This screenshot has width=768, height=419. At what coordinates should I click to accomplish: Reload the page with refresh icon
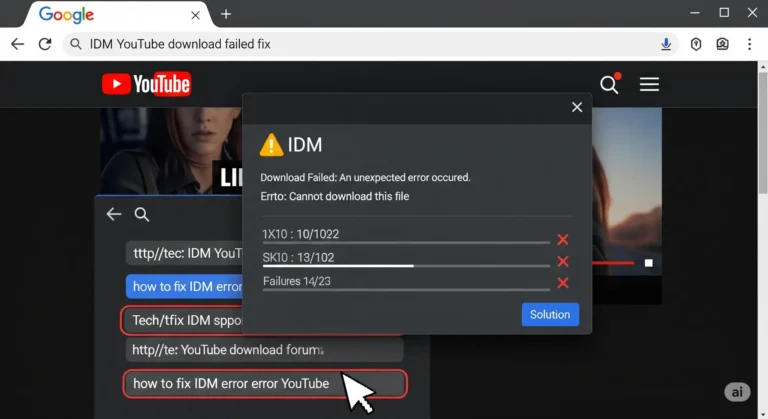click(x=45, y=44)
